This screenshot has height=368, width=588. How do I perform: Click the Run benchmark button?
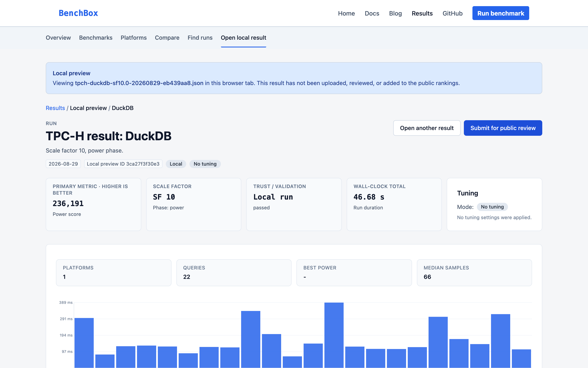(501, 13)
